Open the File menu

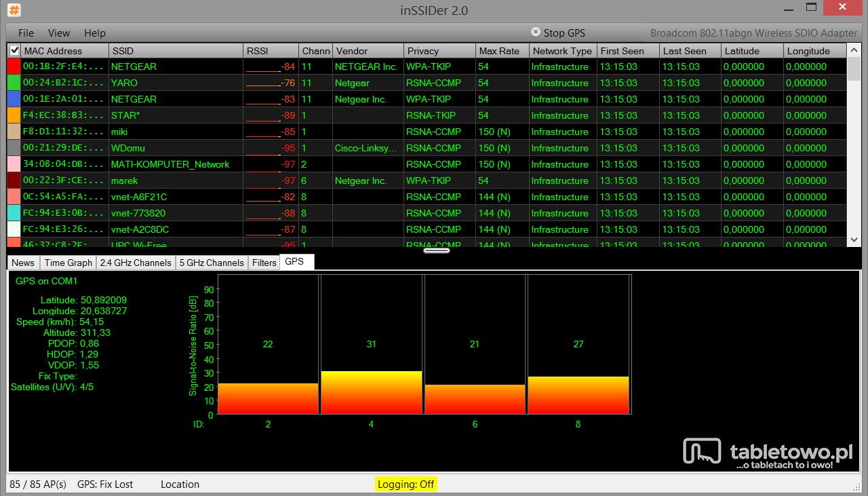pos(26,33)
